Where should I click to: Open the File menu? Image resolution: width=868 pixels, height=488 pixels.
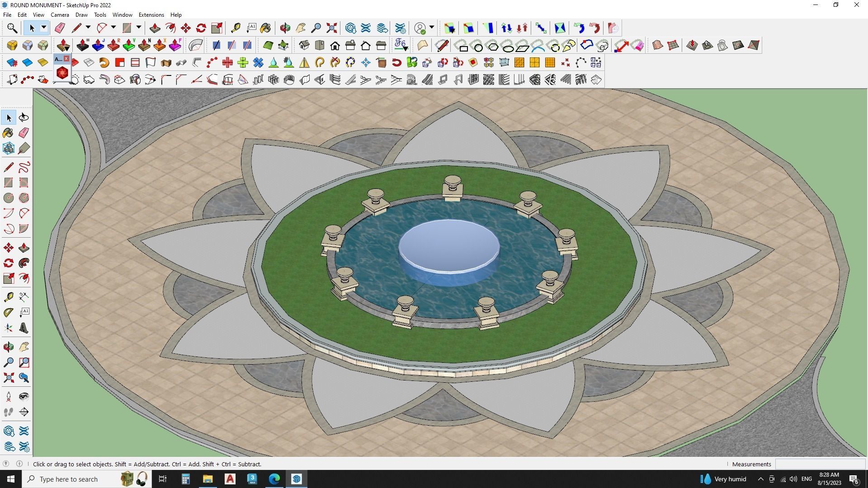coord(7,14)
